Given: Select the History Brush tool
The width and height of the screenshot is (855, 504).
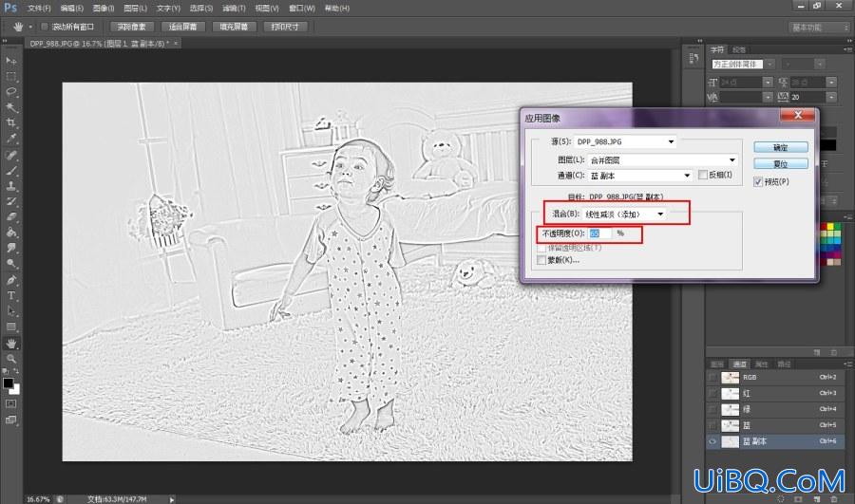Looking at the screenshot, I should point(10,201).
